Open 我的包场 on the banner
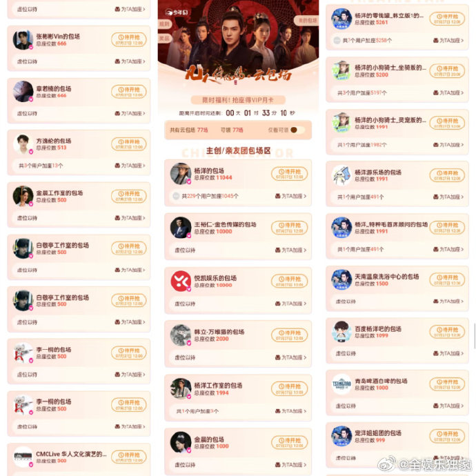 (307, 20)
